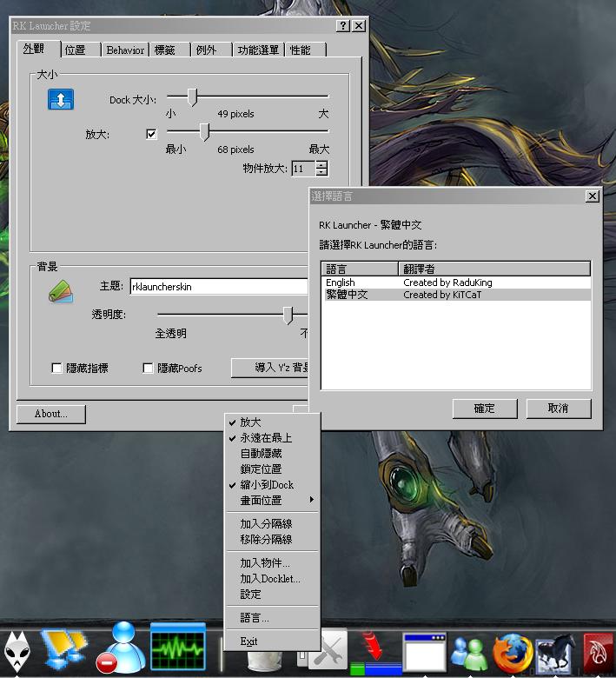This screenshot has height=678, width=616.
Task: Launch the blank window dock icon
Action: [424, 653]
